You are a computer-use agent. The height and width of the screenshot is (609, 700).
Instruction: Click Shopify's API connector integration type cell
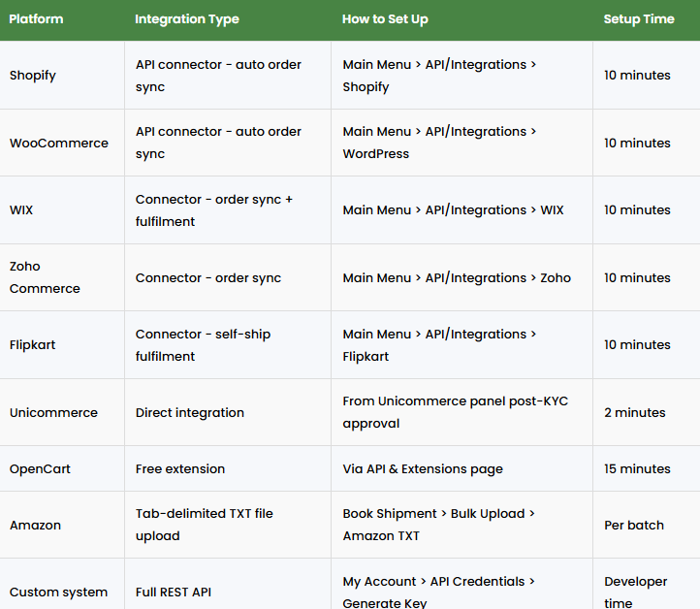pyautogui.click(x=228, y=75)
